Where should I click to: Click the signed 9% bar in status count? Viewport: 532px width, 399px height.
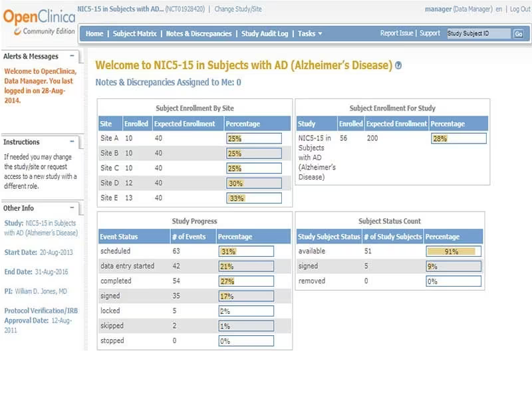454,267
